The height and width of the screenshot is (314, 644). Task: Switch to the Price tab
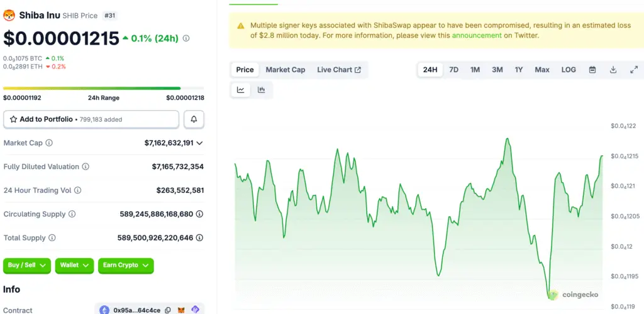tap(245, 70)
